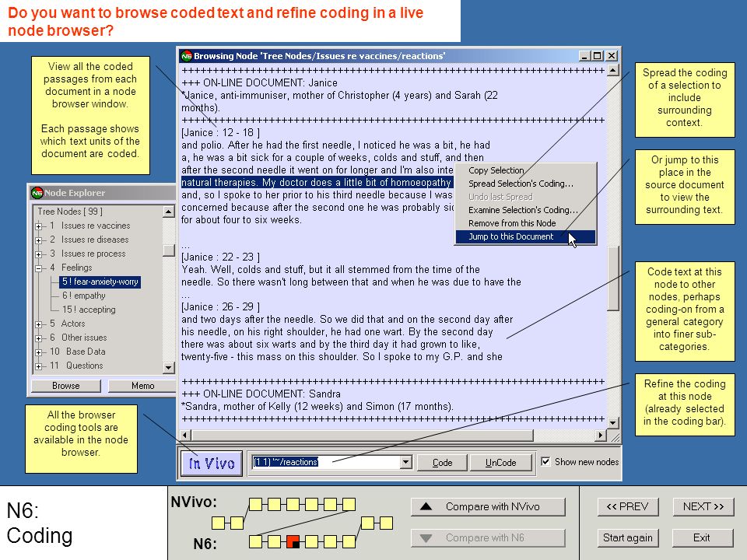Select the empathy tree node
The width and height of the screenshot is (747, 560).
click(x=84, y=296)
